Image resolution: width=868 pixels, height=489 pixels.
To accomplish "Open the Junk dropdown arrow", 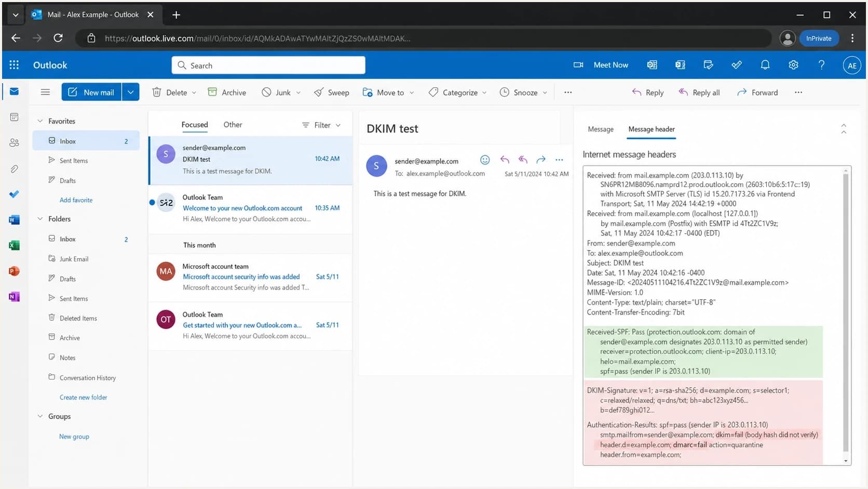I will pos(299,92).
